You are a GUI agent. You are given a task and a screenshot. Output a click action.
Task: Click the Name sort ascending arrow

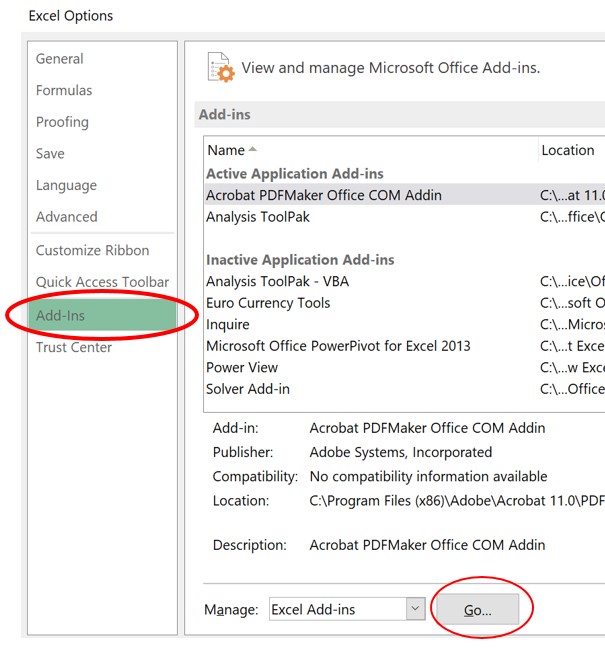coord(253,149)
